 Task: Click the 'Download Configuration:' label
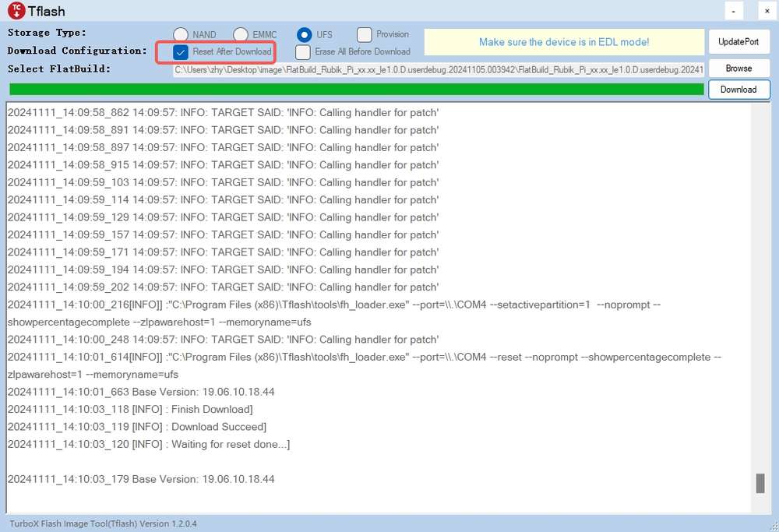point(77,51)
